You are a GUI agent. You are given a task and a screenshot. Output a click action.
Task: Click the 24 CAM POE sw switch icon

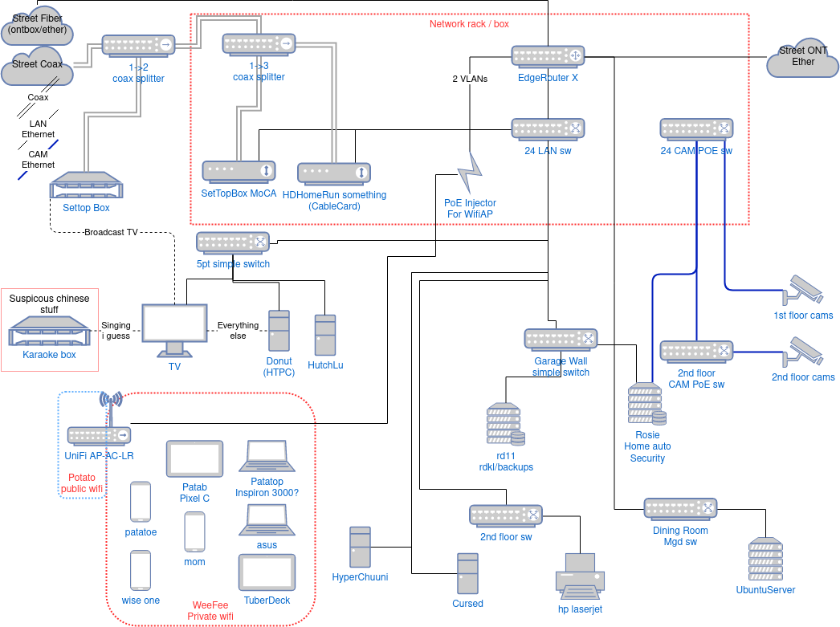tap(696, 129)
